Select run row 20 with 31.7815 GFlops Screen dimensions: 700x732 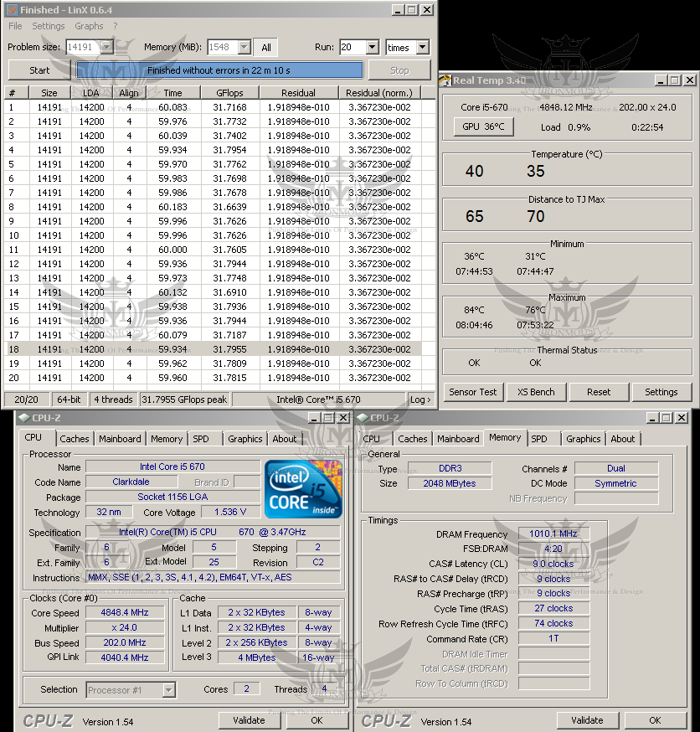(214, 378)
